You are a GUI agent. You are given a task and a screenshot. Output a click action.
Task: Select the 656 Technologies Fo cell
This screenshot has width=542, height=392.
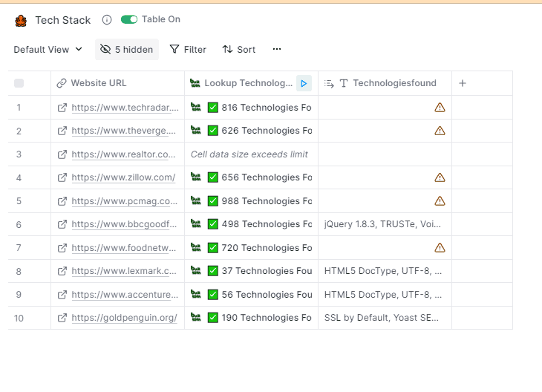[x=251, y=177]
